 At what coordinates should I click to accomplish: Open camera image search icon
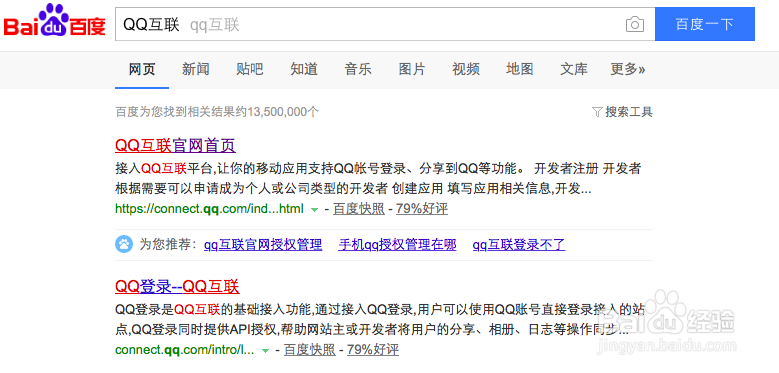click(x=634, y=24)
